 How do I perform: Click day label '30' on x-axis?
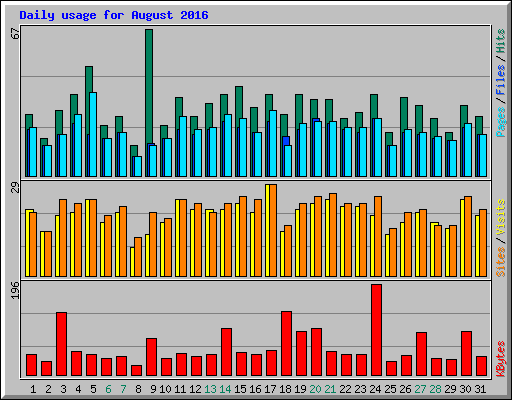(465, 389)
